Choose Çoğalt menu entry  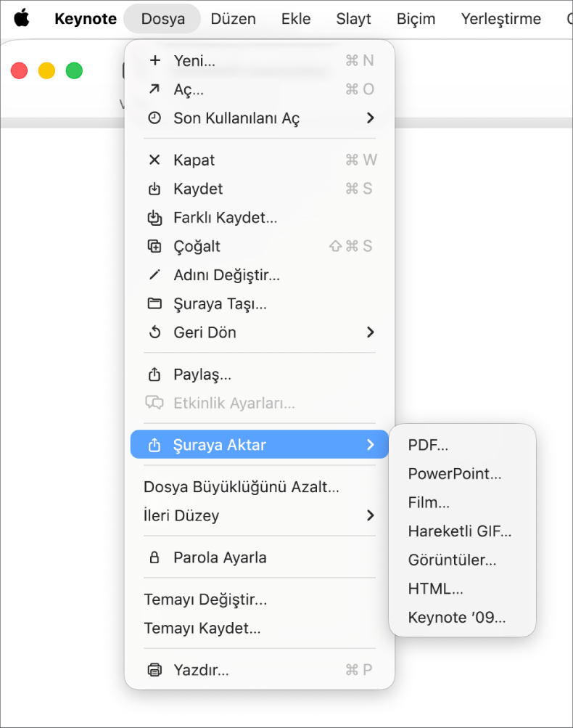point(260,246)
